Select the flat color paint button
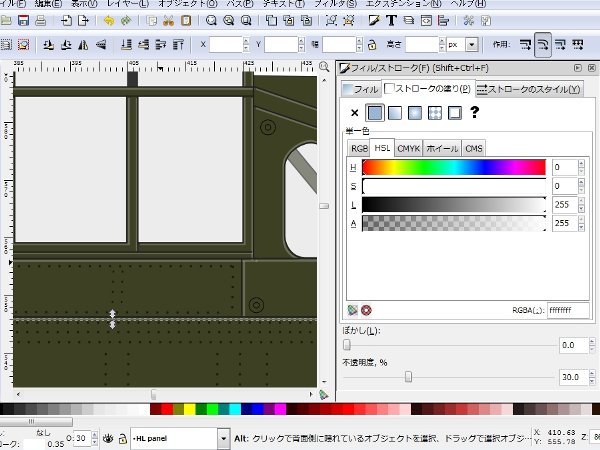Viewport: 600px width, 450px height. [x=374, y=113]
